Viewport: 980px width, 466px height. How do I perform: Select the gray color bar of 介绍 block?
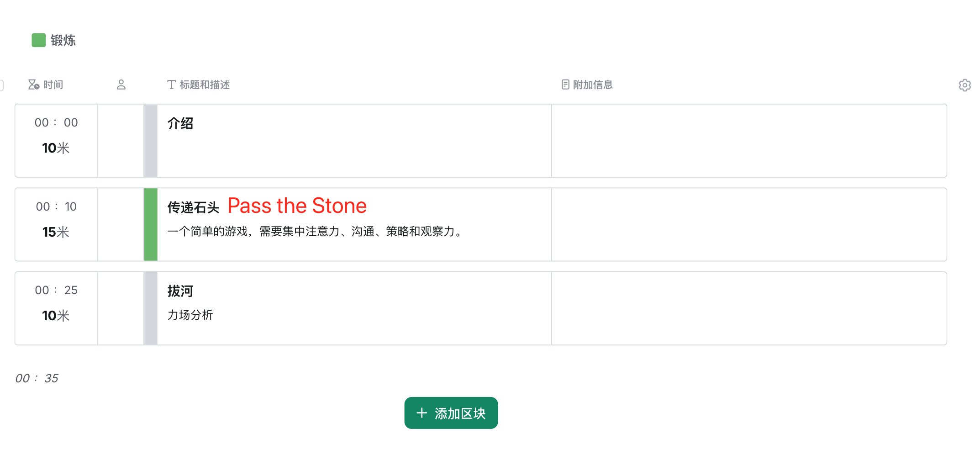151,141
